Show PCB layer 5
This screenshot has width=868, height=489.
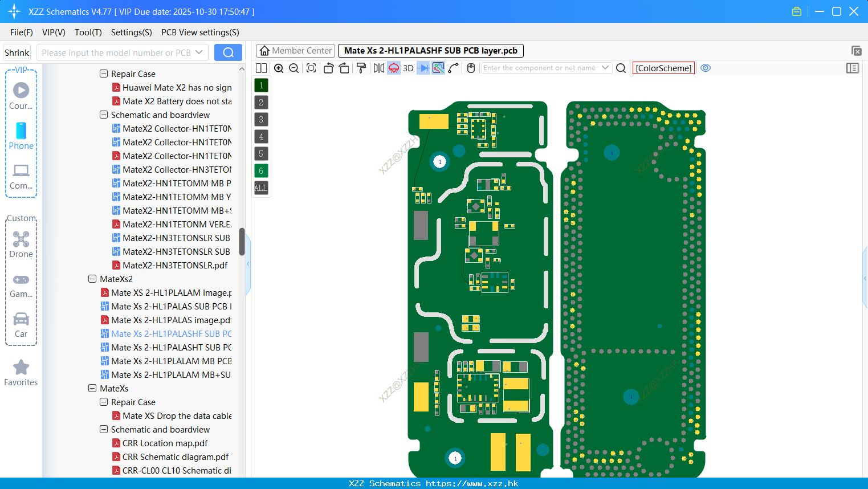pos(261,154)
